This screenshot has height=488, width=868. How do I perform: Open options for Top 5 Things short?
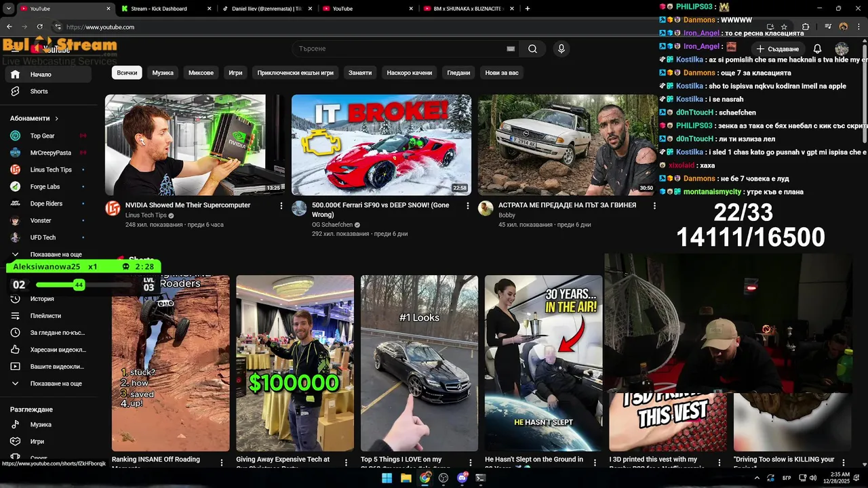[470, 462]
